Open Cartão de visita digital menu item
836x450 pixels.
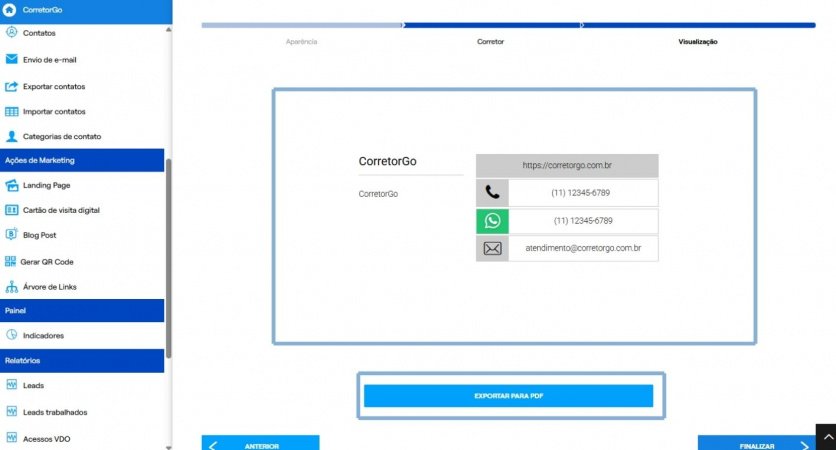[61, 210]
